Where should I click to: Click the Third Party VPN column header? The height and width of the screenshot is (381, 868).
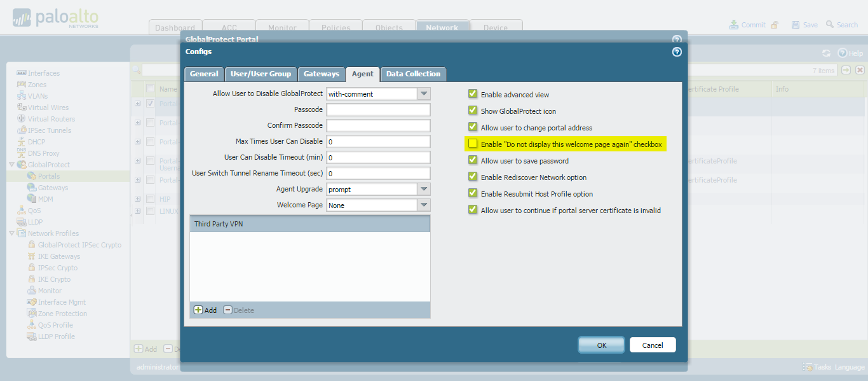point(310,224)
